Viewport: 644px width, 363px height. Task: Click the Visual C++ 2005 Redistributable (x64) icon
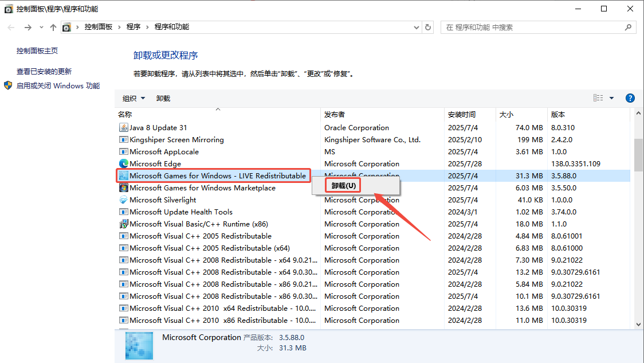123,248
